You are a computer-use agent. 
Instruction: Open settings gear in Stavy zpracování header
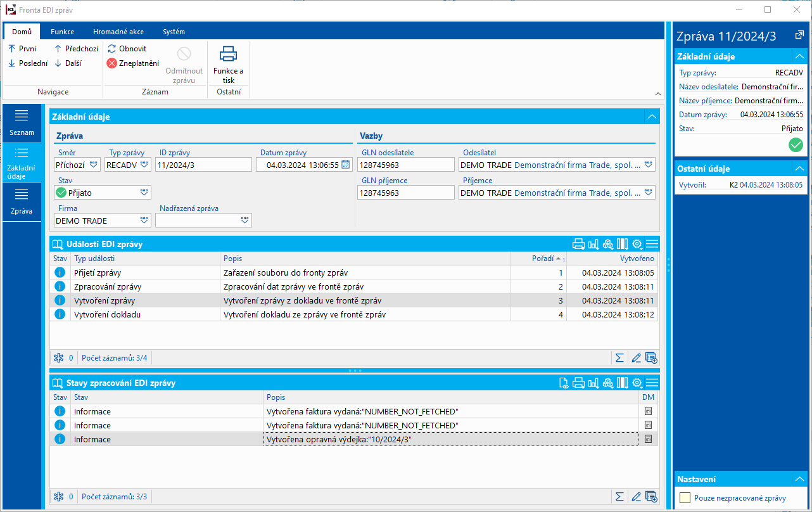(x=637, y=383)
